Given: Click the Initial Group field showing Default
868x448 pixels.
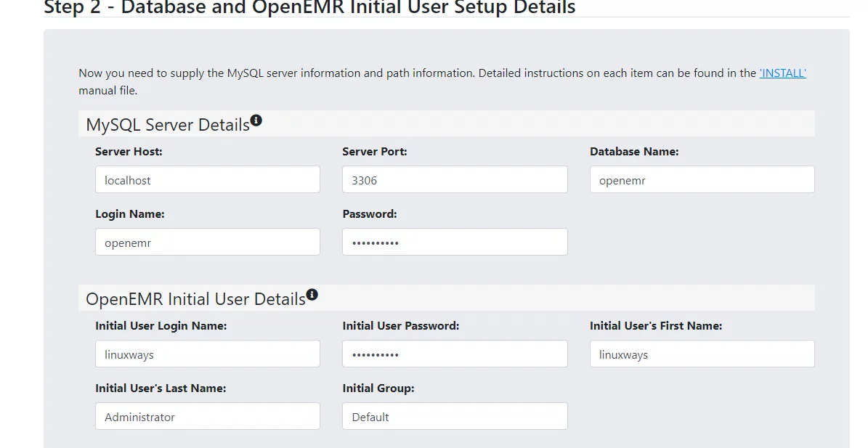Looking at the screenshot, I should tap(455, 417).
